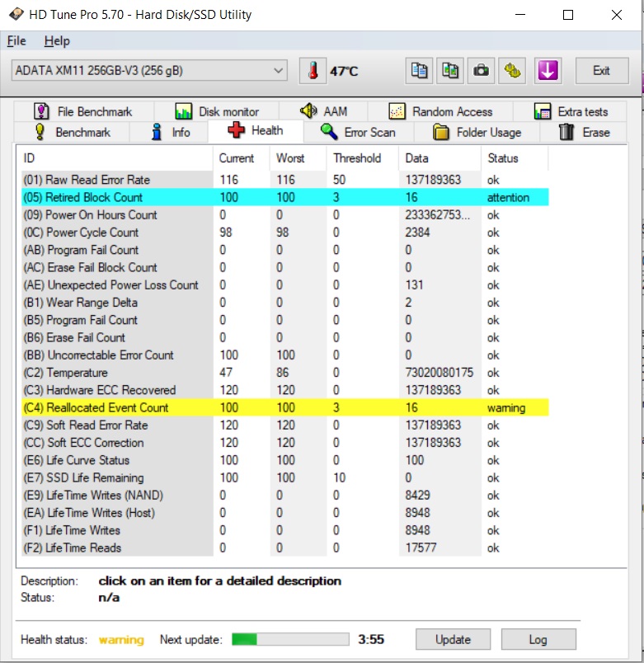644x663 pixels.
Task: Click the Current column header
Action: (242, 158)
